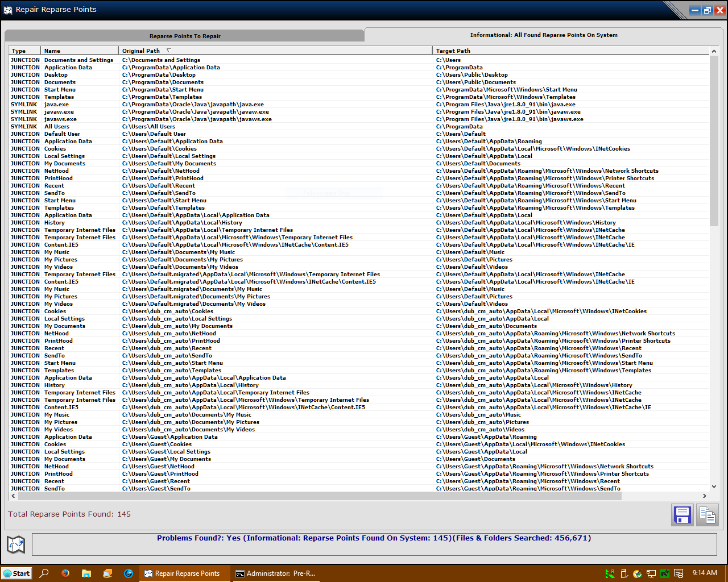The image size is (728, 582).
Task: Click the copy documents icon
Action: 707,515
